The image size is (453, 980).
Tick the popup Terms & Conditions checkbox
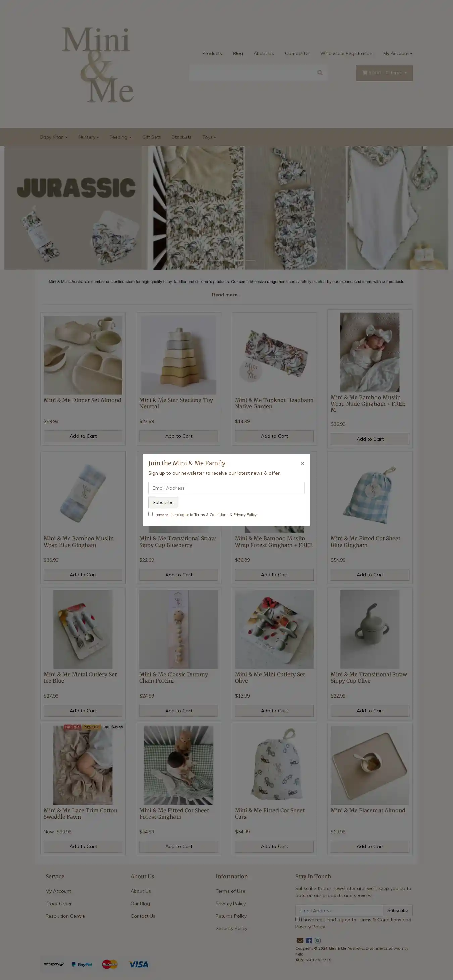(x=150, y=514)
